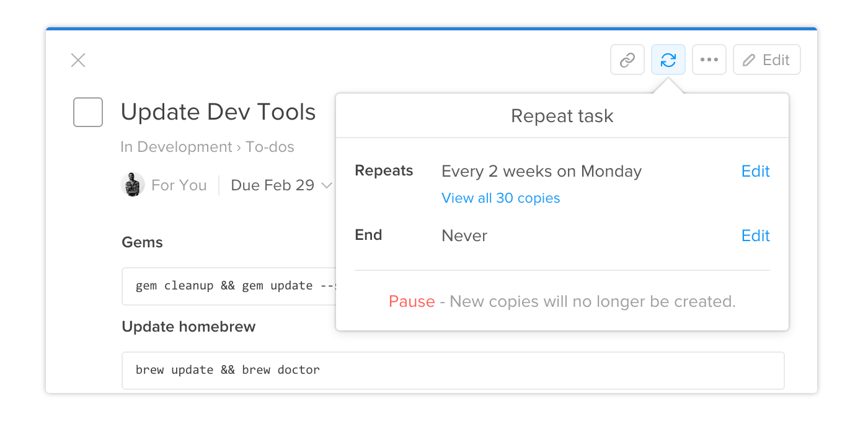Screen dimensions: 868x424
Task: Open the due date chevron
Action: (x=327, y=184)
